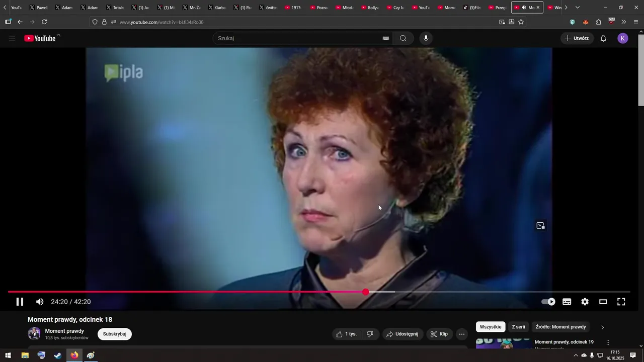Open the player settings gear
Screen dimensions: 644x362
585,302
